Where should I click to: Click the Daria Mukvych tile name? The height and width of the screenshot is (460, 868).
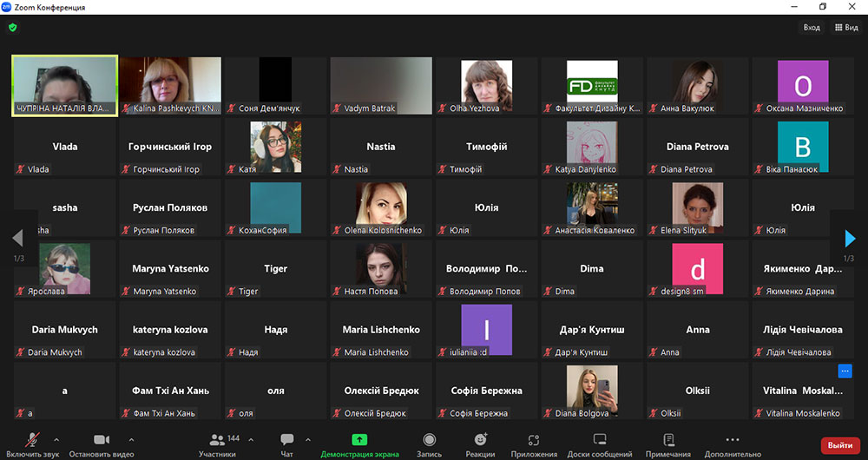tap(65, 329)
